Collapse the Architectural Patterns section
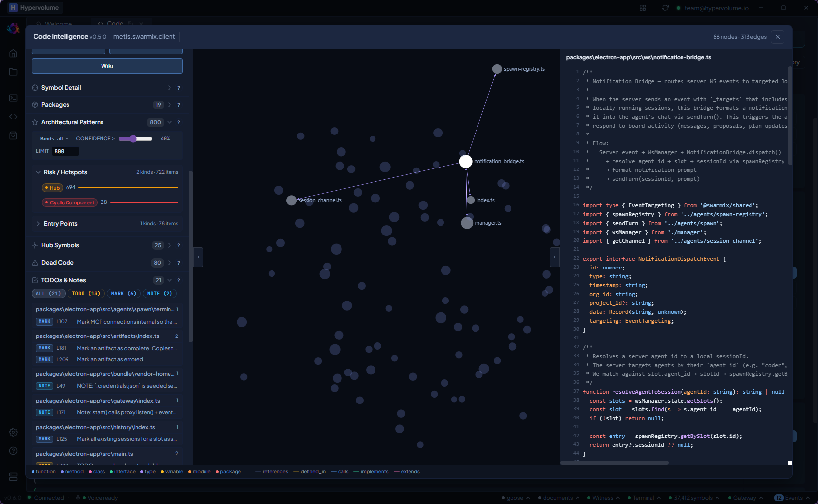The height and width of the screenshot is (504, 818). click(170, 122)
